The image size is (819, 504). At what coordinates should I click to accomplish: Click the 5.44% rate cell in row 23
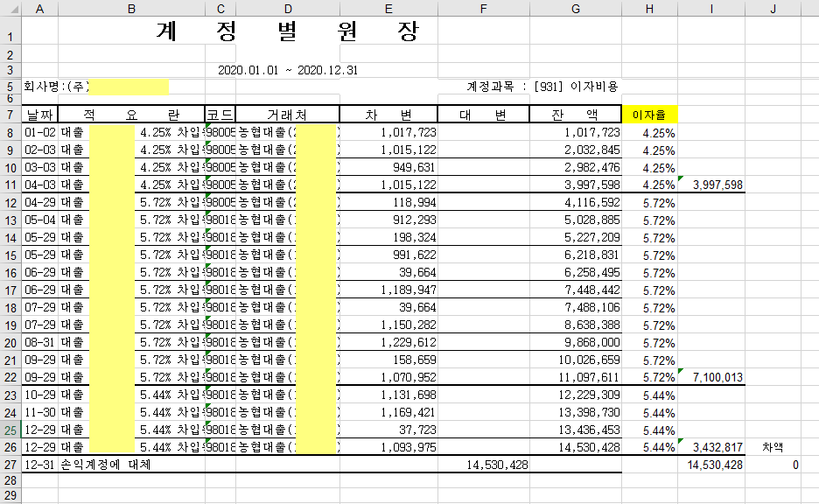[649, 395]
